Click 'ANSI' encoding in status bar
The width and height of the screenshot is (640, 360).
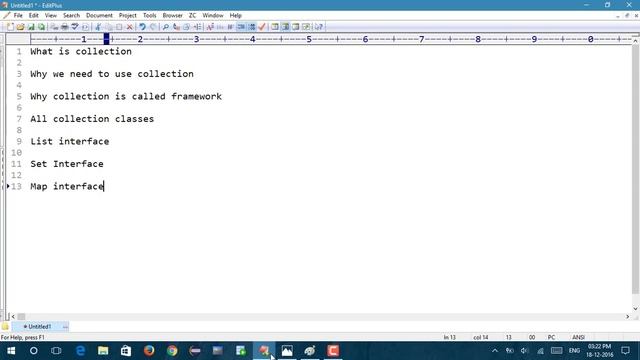578,338
